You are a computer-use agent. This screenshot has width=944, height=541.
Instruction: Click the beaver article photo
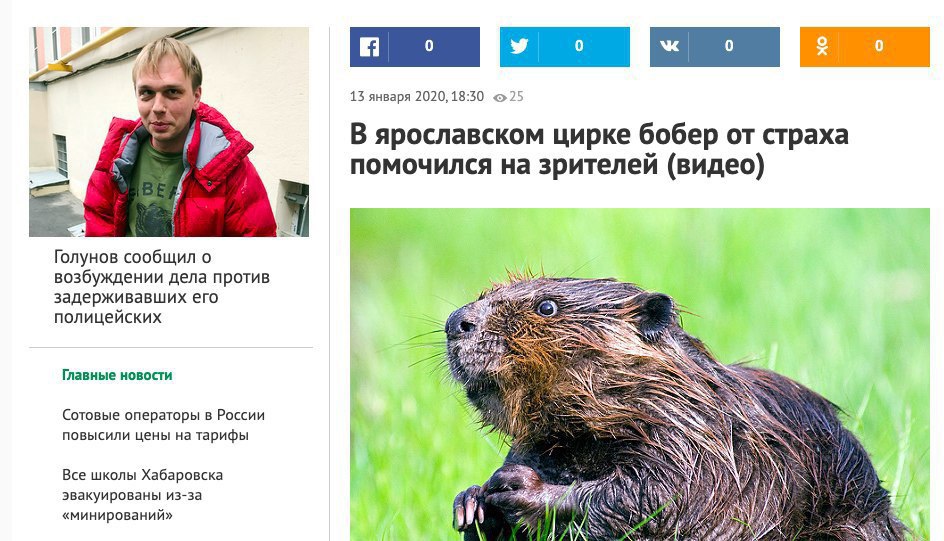pyautogui.click(x=639, y=374)
